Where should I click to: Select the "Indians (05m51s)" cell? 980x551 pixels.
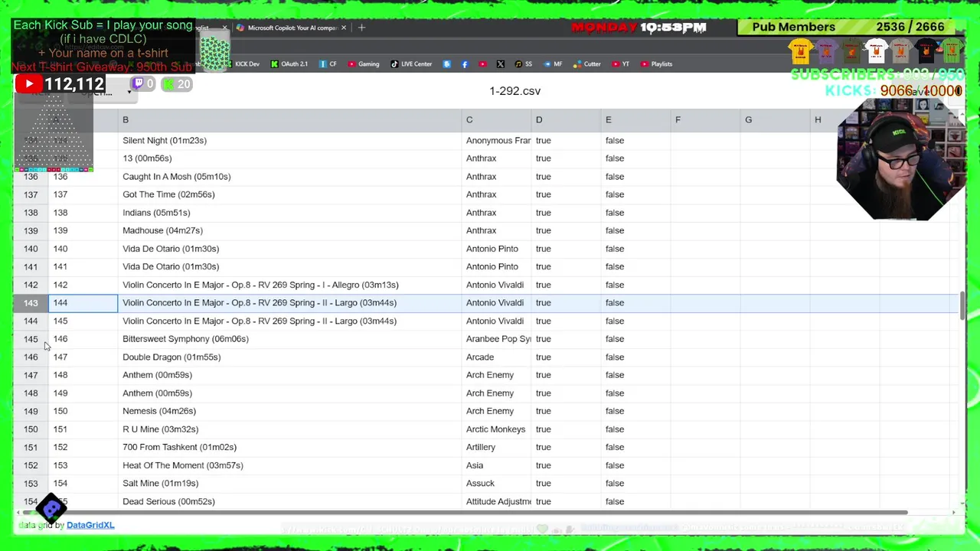pyautogui.click(x=289, y=213)
